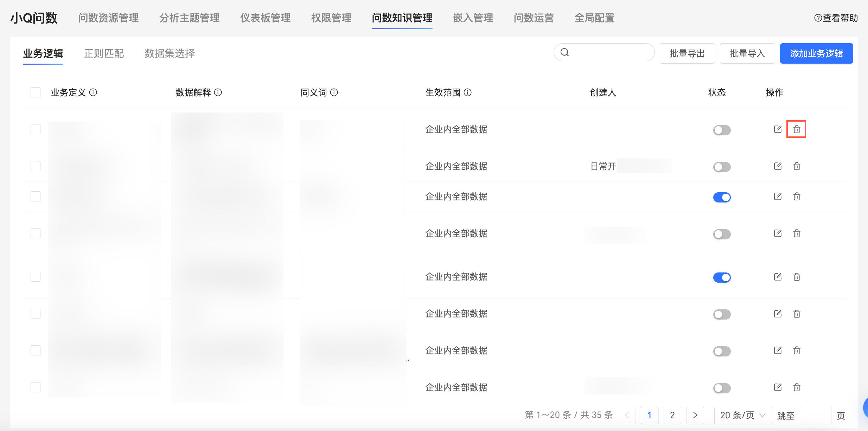Go to next page using right chevron
Image resolution: width=868 pixels, height=431 pixels.
point(695,415)
